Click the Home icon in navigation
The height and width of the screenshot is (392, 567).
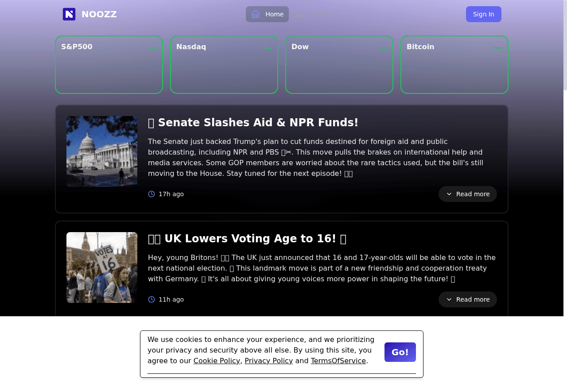click(x=256, y=14)
